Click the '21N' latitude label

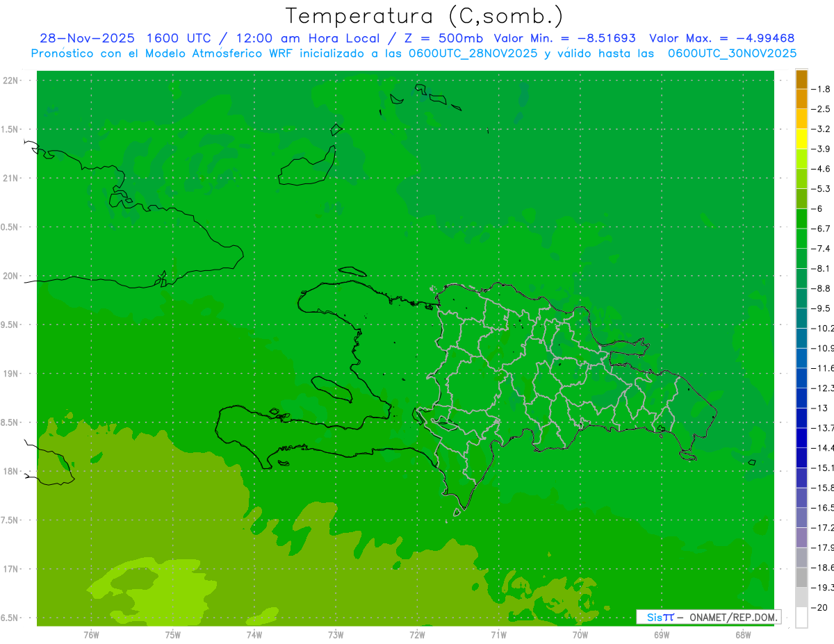(x=11, y=178)
